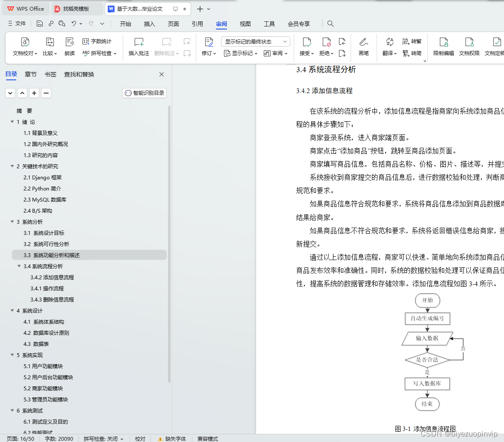504x442 pixels.
Task: Click the Save icon in quick toolbar
Action: (39, 23)
